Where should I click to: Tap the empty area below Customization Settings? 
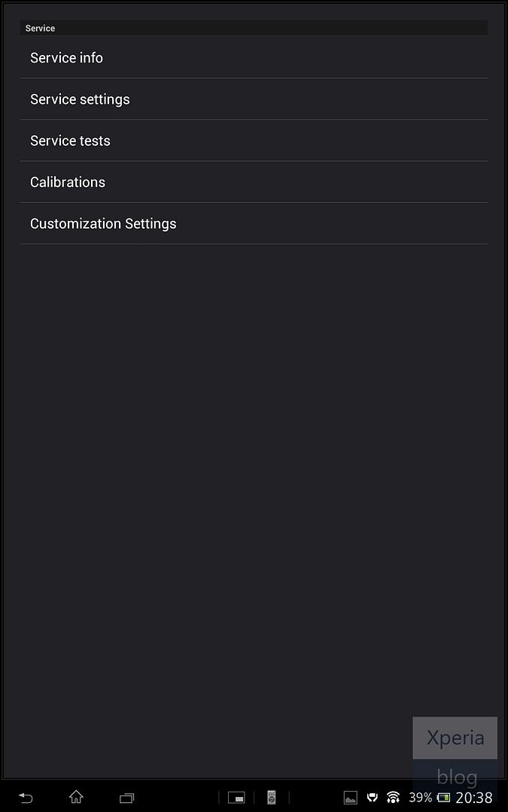[254, 451]
